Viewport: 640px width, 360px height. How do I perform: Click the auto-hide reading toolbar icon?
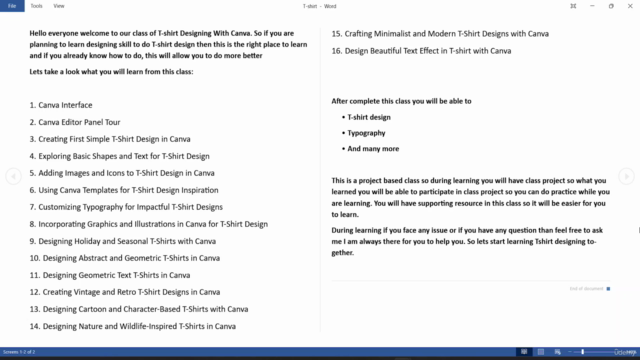pos(573,6)
